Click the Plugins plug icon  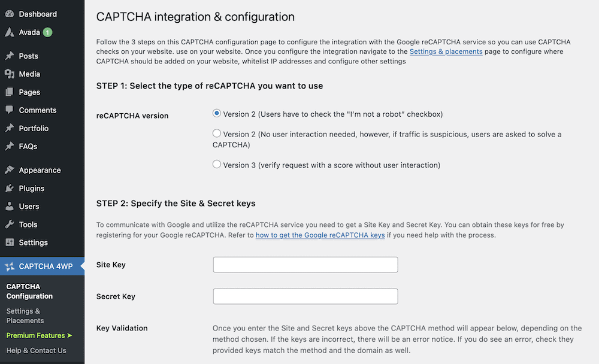click(x=10, y=188)
